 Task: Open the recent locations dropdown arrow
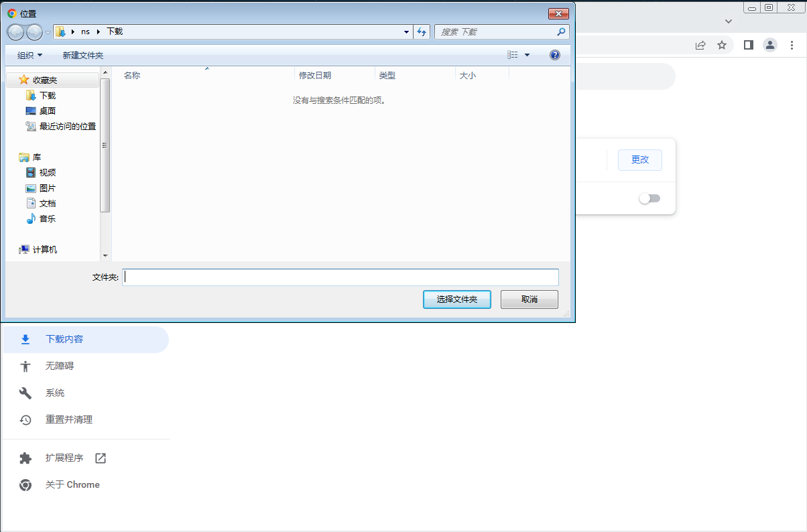coord(48,32)
